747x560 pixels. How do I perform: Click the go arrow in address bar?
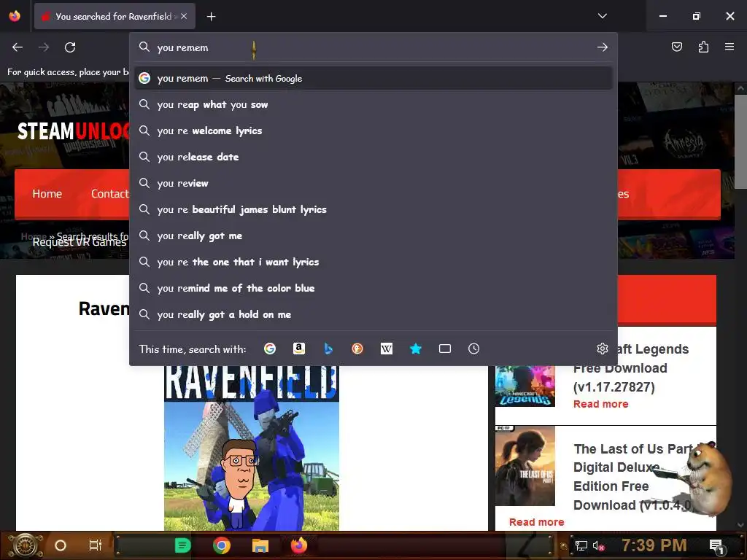click(x=602, y=47)
